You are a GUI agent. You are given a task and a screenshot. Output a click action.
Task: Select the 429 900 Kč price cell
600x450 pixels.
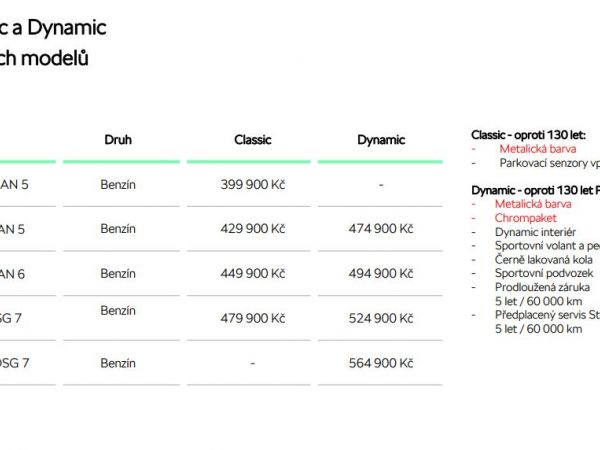pos(252,229)
